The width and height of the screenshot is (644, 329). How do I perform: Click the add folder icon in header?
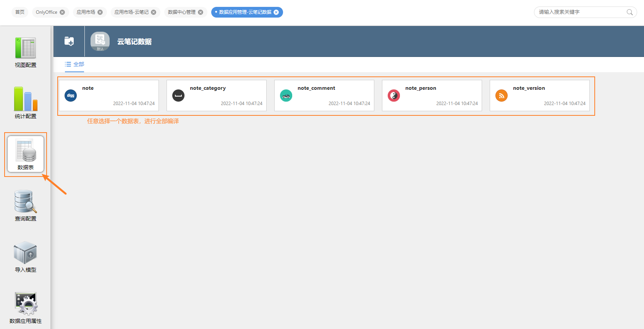coord(69,41)
